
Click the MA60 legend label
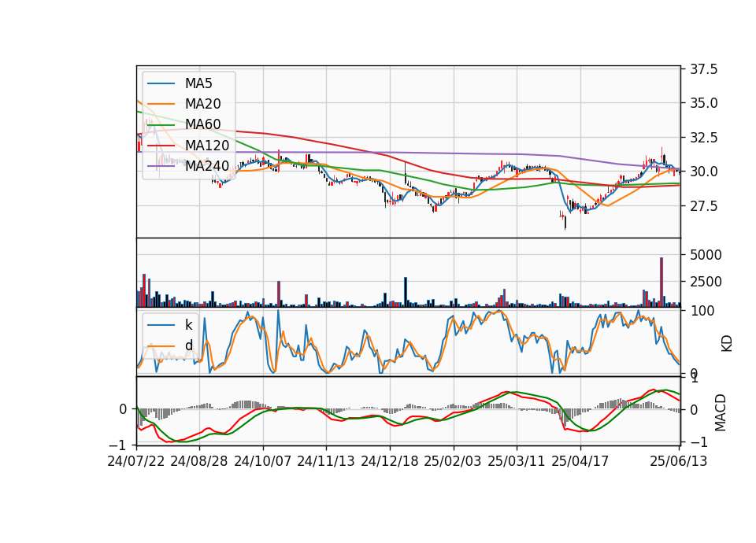(202, 124)
